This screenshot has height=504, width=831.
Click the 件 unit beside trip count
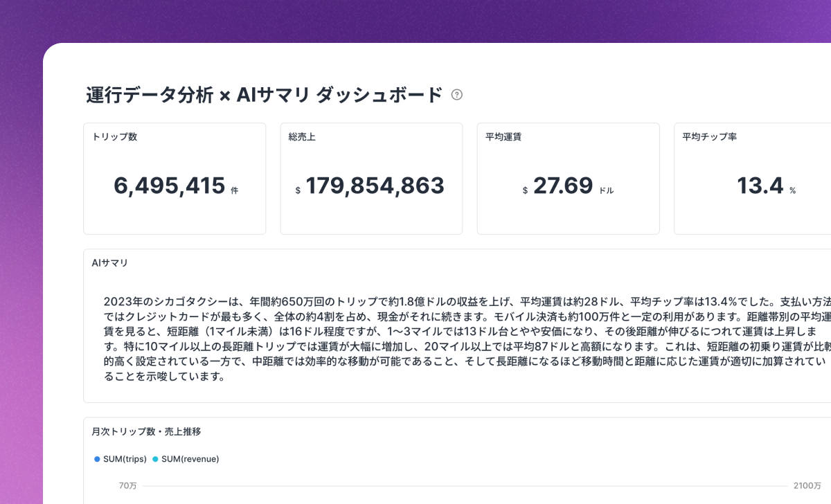click(x=235, y=190)
